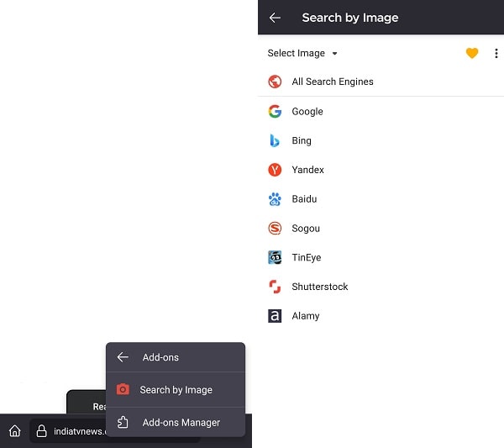
Task: Select Bing search engine
Action: click(381, 140)
